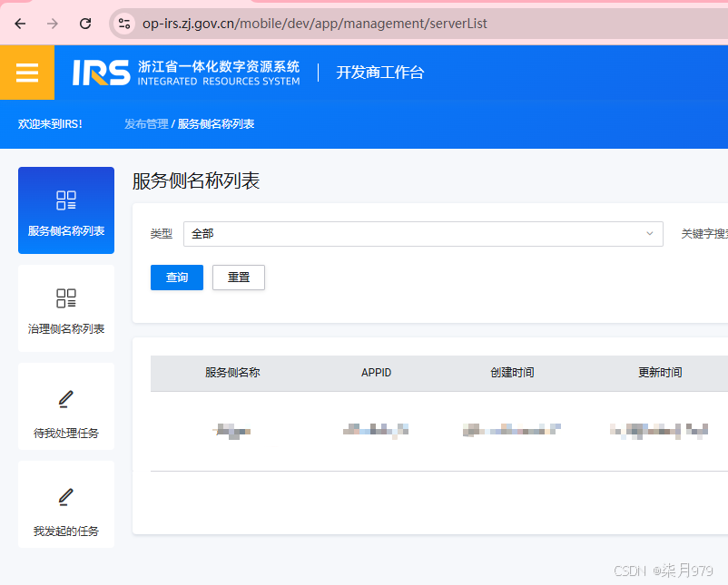
Task: Select the blurred server name in the table row
Action: [232, 429]
